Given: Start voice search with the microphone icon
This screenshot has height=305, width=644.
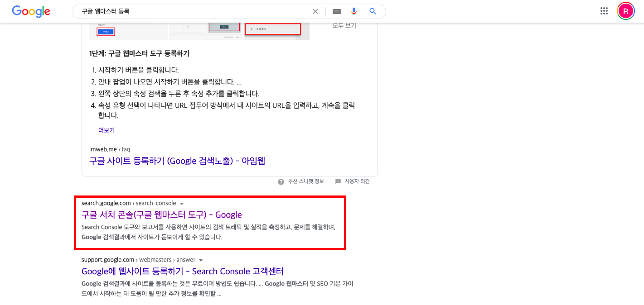Looking at the screenshot, I should 354,11.
